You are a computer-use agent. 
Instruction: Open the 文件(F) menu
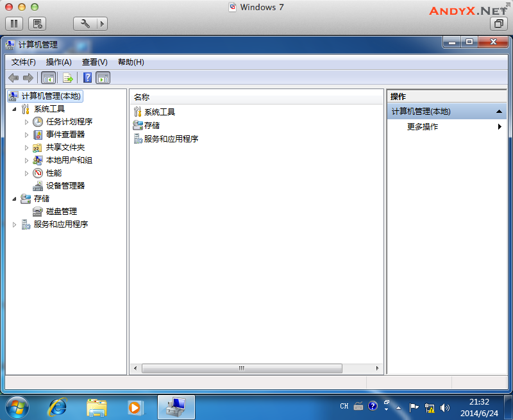coord(23,62)
